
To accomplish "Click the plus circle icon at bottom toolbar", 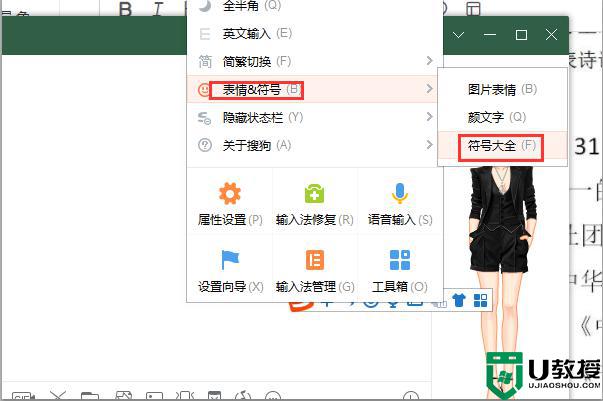I will (411, 396).
